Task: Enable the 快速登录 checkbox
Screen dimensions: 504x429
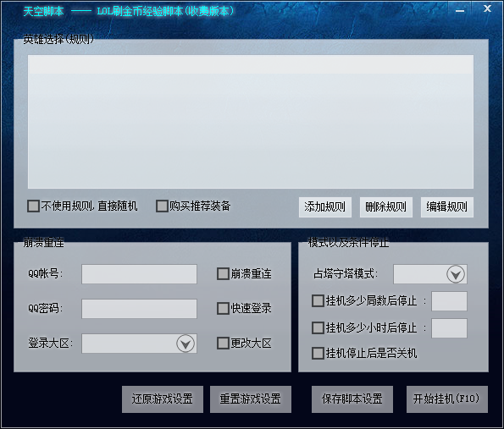Action: point(223,308)
